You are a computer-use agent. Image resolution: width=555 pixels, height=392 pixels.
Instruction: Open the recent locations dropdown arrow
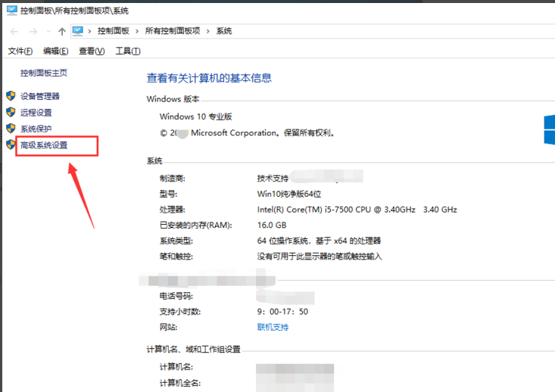[48, 32]
